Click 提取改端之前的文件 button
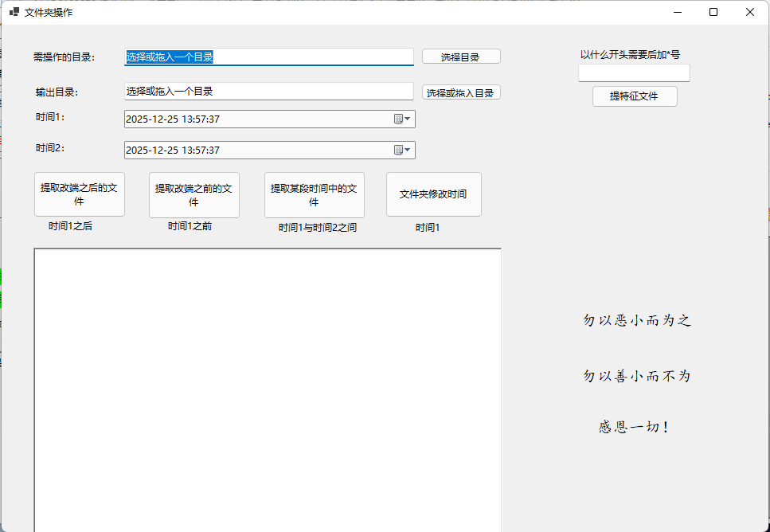This screenshot has width=770, height=532. (193, 195)
